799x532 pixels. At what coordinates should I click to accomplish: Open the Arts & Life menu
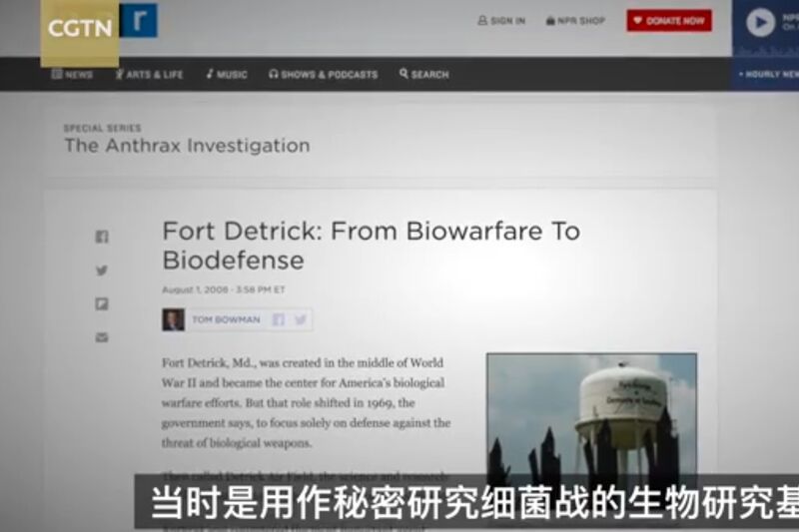149,74
